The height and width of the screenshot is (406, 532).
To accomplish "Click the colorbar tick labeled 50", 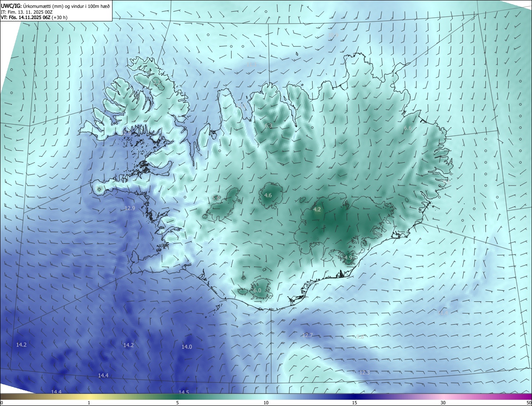I will 529,403.
